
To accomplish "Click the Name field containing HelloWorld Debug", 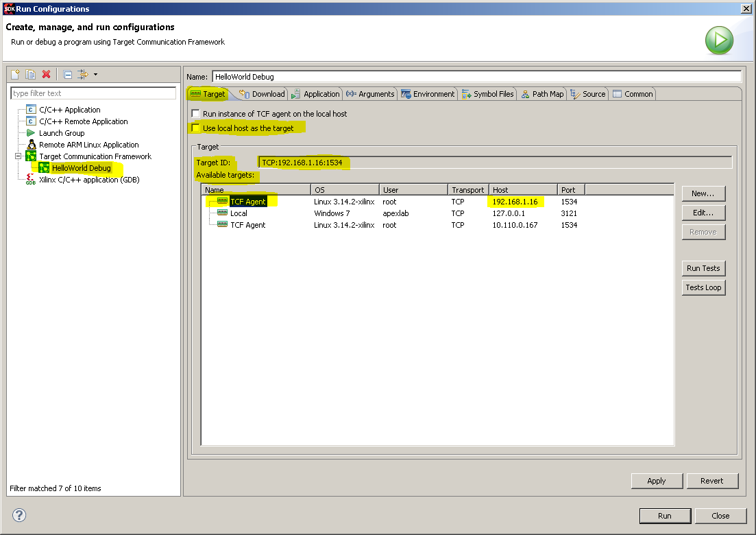I will 476,77.
